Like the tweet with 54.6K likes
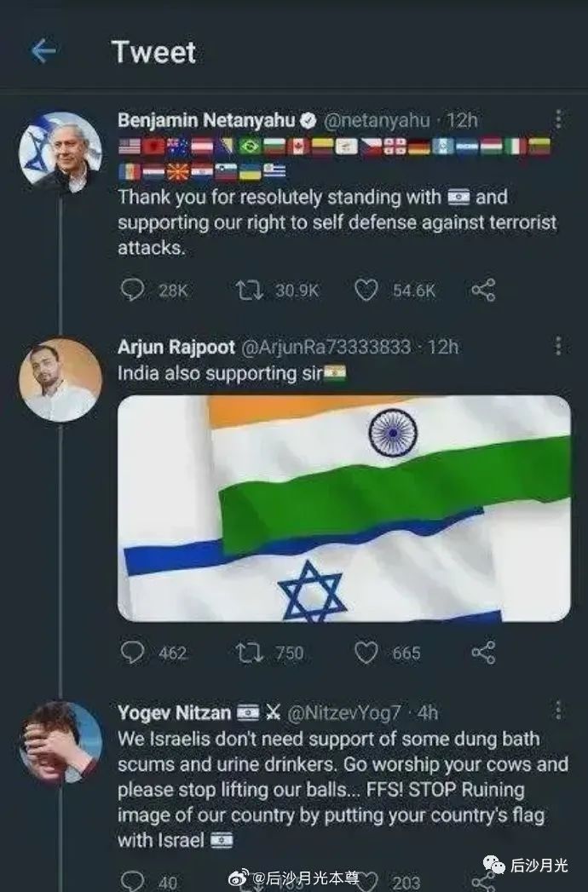 point(366,291)
